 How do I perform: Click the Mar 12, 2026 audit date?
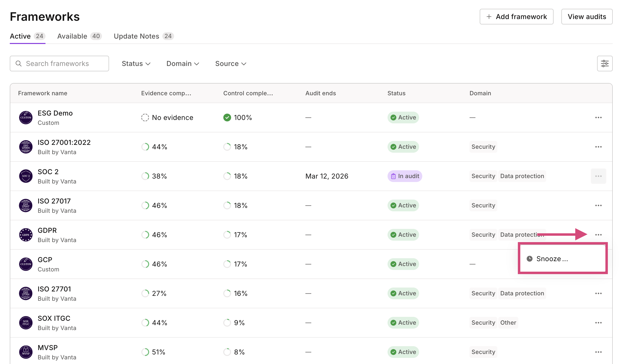327,176
